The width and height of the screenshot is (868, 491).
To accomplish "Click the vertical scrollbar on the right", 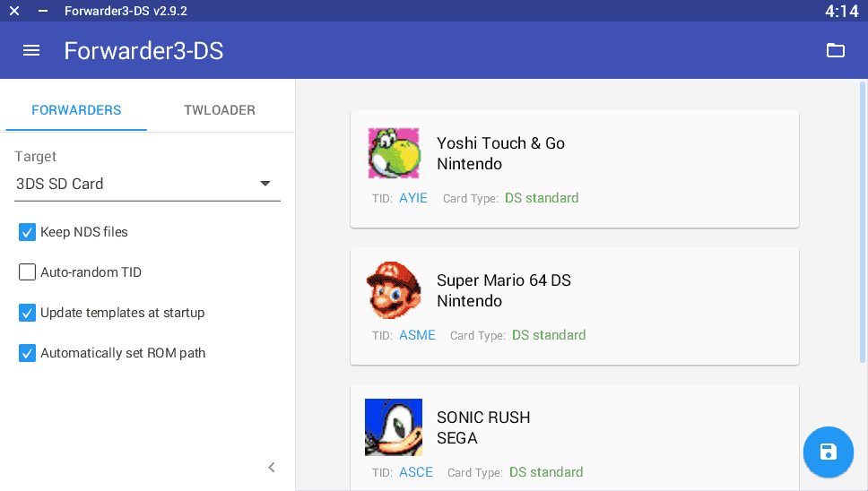I will 863,224.
